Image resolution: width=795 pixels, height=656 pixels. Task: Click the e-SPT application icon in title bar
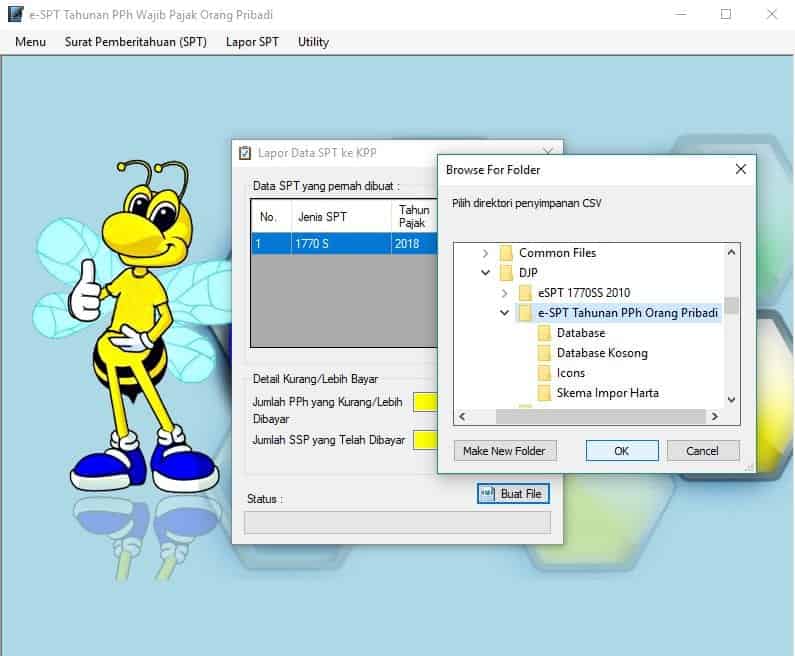point(15,14)
